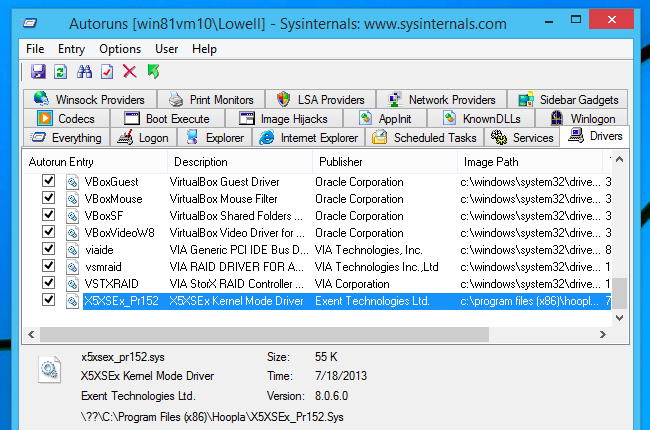
Task: Disable the X5XSEx_Pr152 entry checkbox
Action: coord(49,300)
